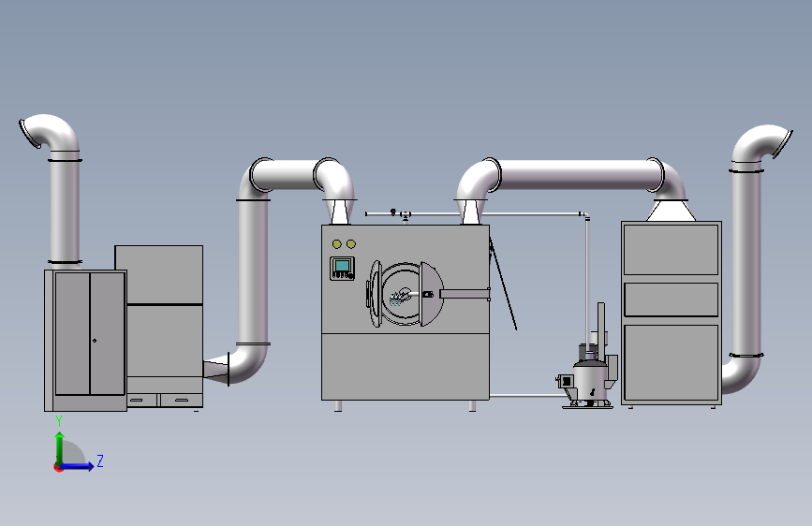Select the right yellow indicator lamp on the machine
Viewport: 812px width, 526px height.
351,244
